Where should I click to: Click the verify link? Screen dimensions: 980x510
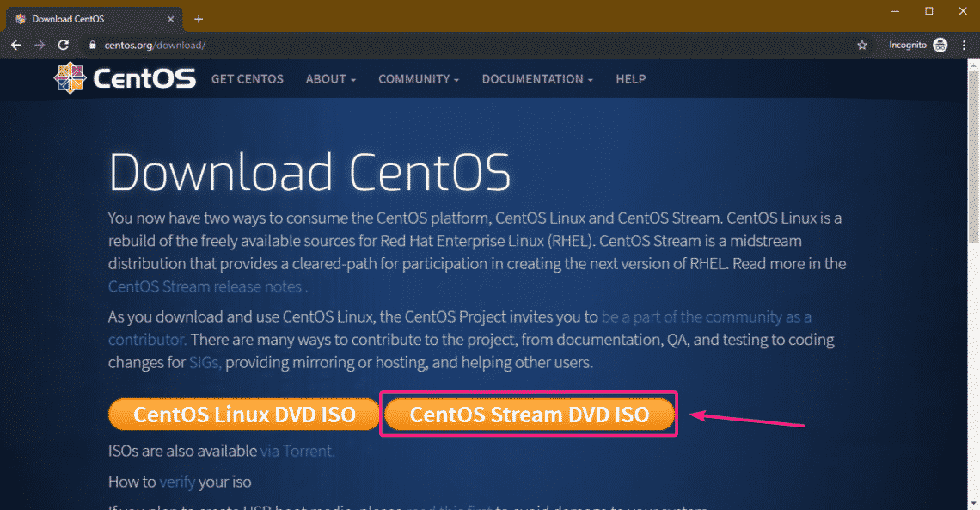click(177, 482)
